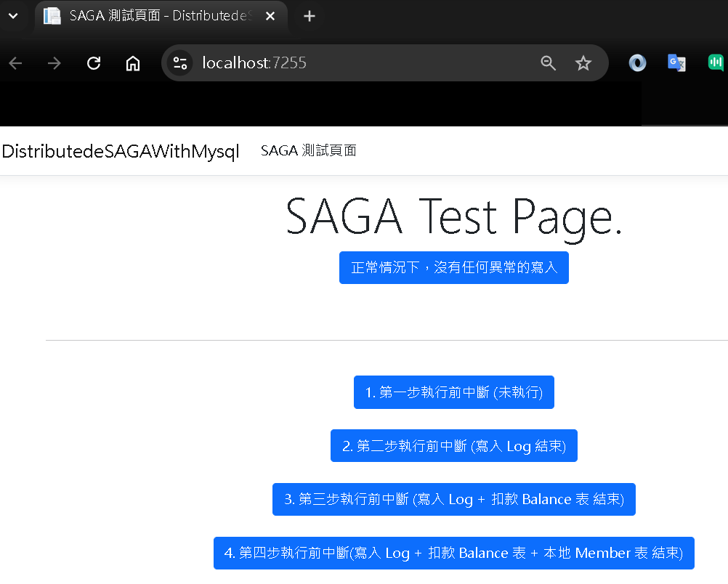
Task: Trigger 2. 第二步執行前中斷 (寫入 Log 結束)
Action: coord(454,446)
